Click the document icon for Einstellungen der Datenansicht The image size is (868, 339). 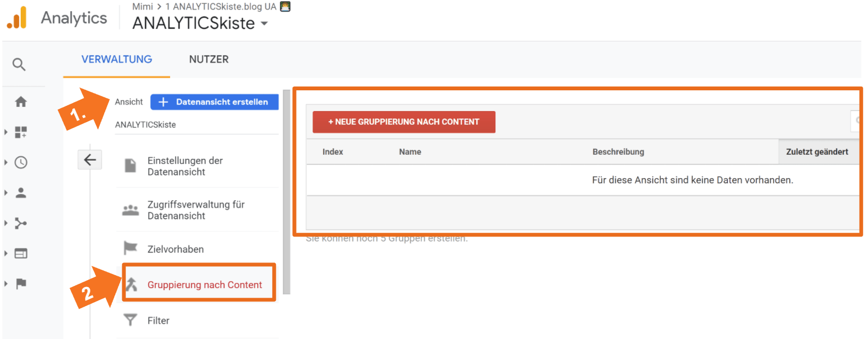pyautogui.click(x=130, y=166)
